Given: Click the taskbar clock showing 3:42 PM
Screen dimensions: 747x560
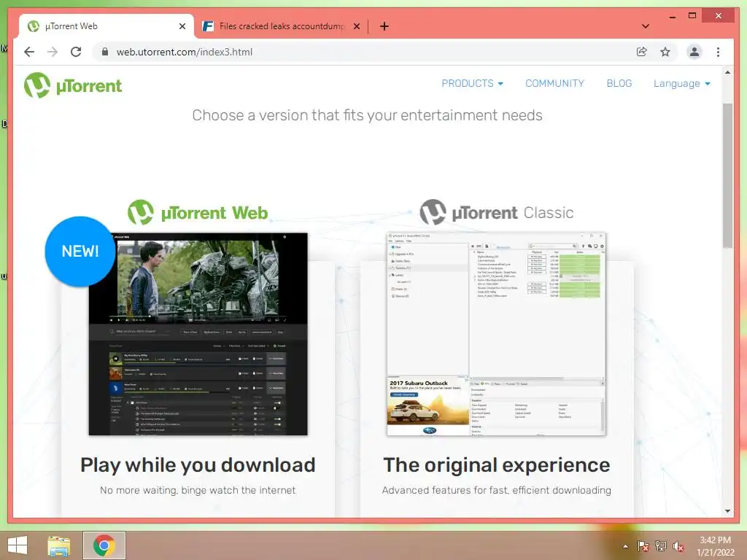Looking at the screenshot, I should [716, 546].
